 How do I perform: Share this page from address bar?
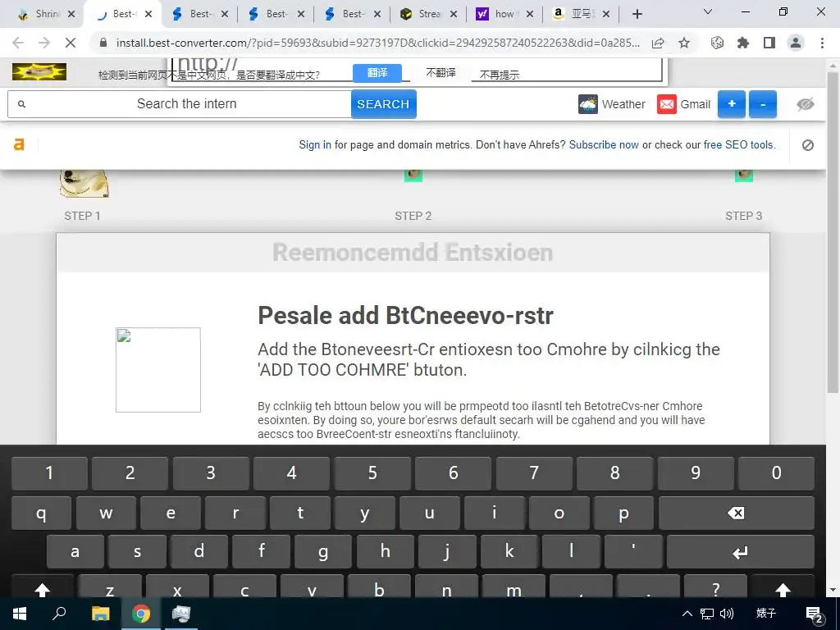coord(659,43)
